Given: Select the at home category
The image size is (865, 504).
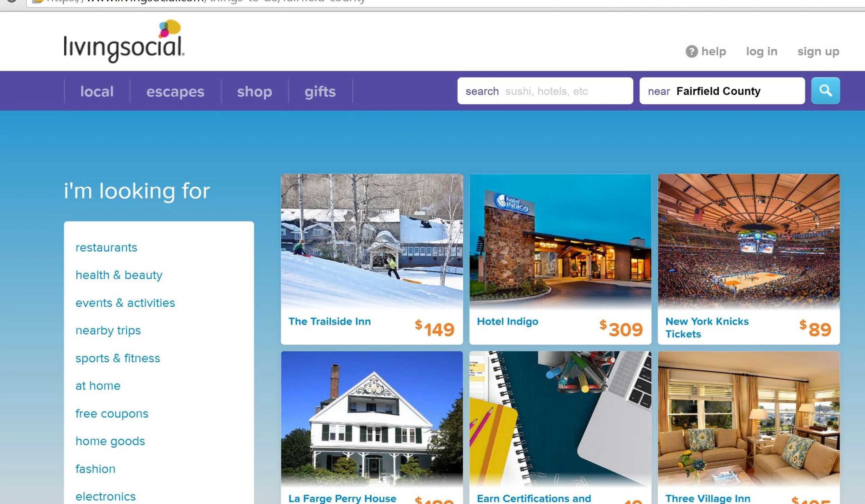Looking at the screenshot, I should 98,386.
